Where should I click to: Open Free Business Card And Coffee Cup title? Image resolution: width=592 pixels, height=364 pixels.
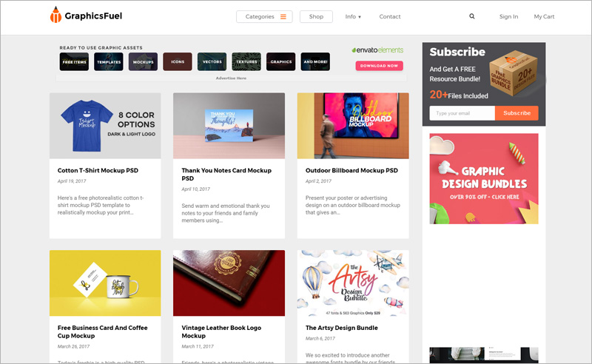tap(102, 331)
